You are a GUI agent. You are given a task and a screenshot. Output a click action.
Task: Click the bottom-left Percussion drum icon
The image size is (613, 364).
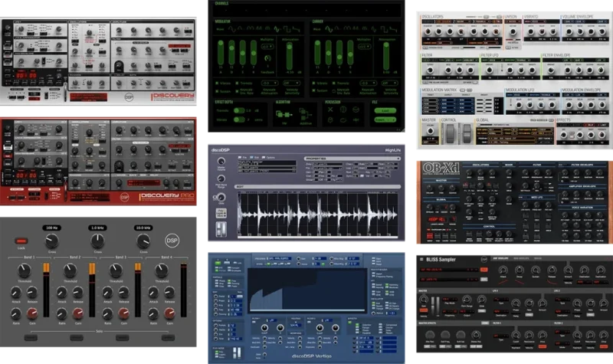click(330, 120)
